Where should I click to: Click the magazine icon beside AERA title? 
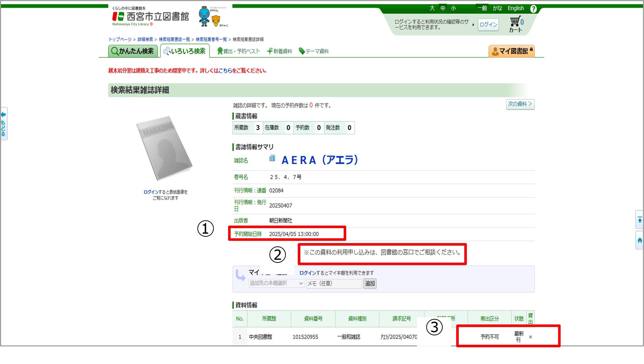point(272,158)
